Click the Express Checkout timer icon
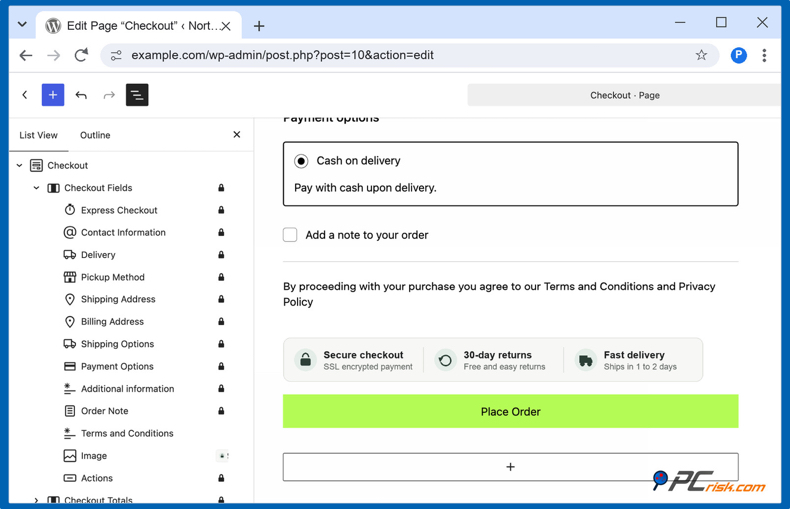 (x=70, y=210)
